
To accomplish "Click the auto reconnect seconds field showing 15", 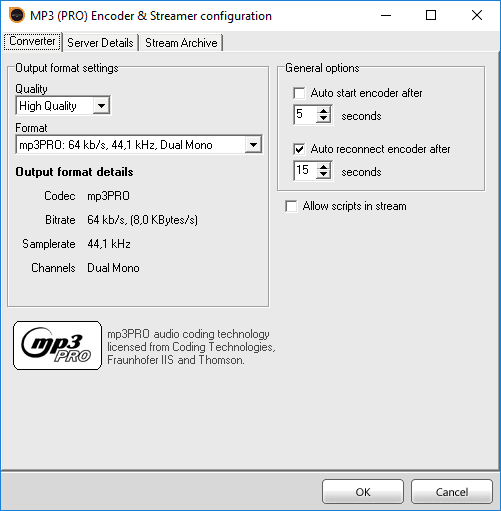I will pyautogui.click(x=305, y=171).
